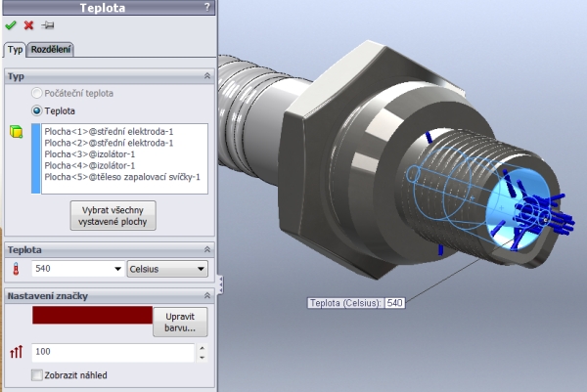Viewport: 587px width, 392px height.
Task: Click the face selection cube icon
Action: click(16, 132)
